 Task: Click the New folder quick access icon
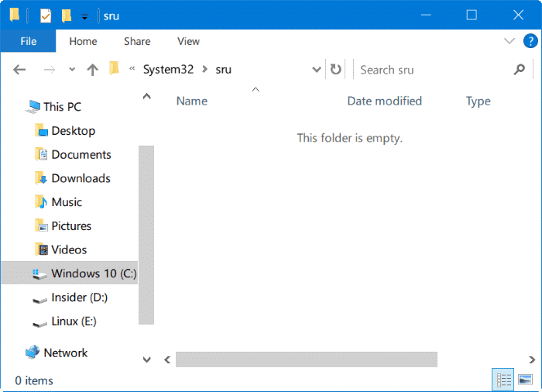click(x=66, y=15)
